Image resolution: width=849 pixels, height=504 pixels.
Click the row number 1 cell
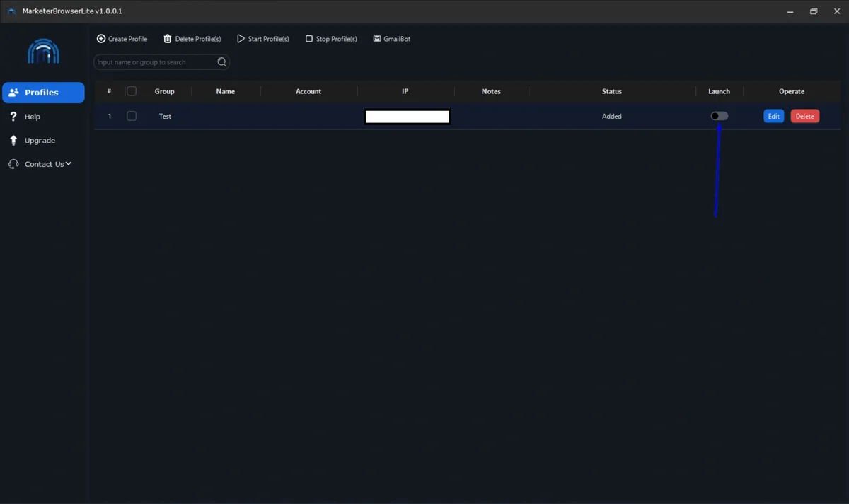(110, 116)
